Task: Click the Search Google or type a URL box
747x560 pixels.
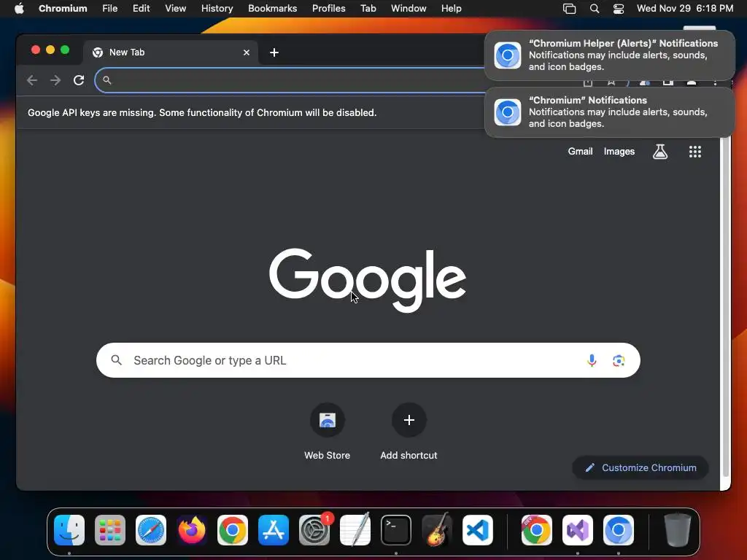Action: [x=368, y=360]
